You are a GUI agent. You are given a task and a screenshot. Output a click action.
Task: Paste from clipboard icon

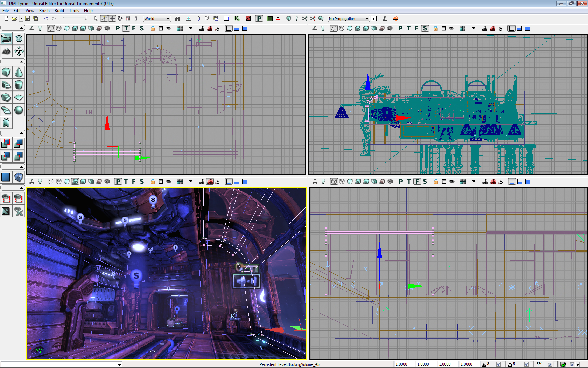[x=216, y=19]
